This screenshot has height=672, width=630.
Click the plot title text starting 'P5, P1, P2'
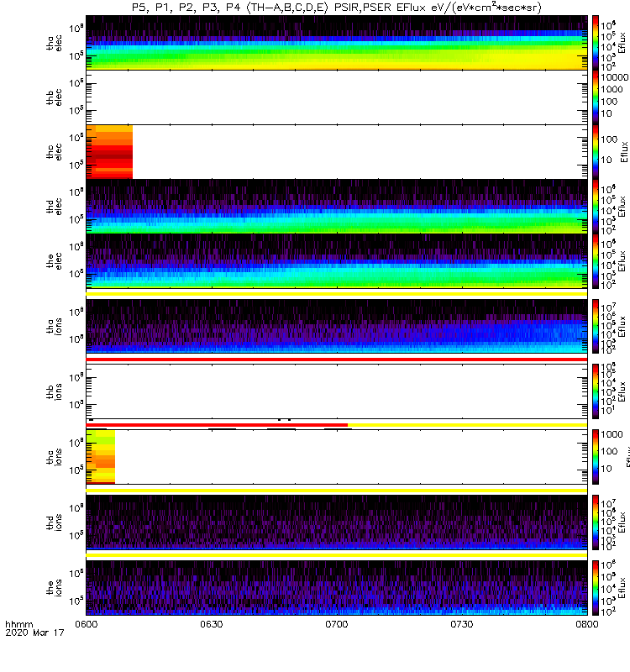[x=337, y=8]
